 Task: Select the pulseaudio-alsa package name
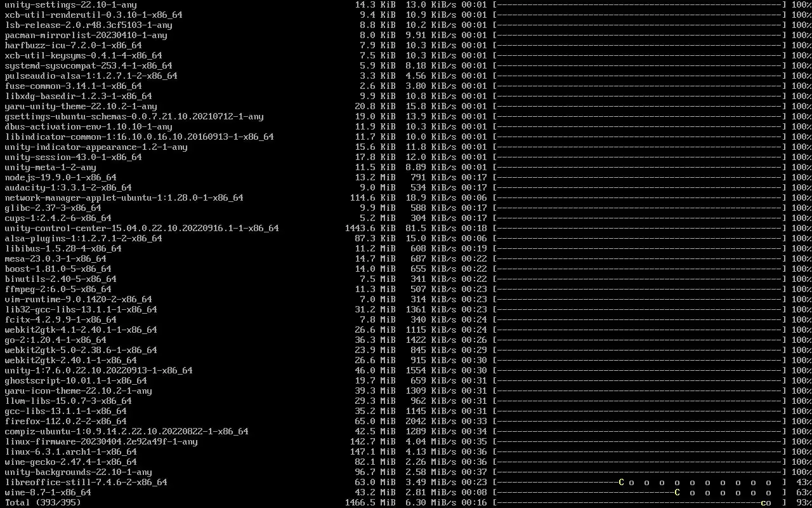click(x=91, y=76)
